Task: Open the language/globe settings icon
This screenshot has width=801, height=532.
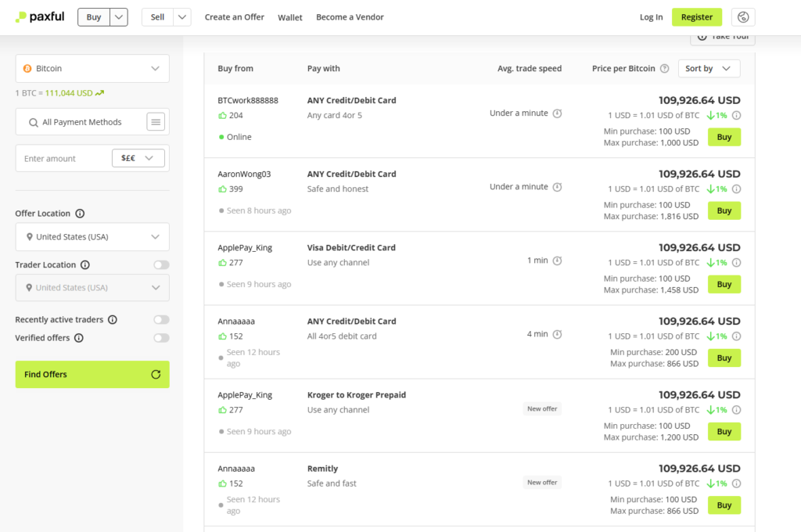Action: coord(743,17)
